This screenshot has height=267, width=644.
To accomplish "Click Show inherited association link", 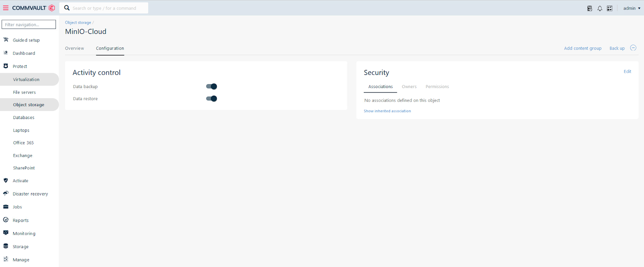I will pyautogui.click(x=387, y=111).
